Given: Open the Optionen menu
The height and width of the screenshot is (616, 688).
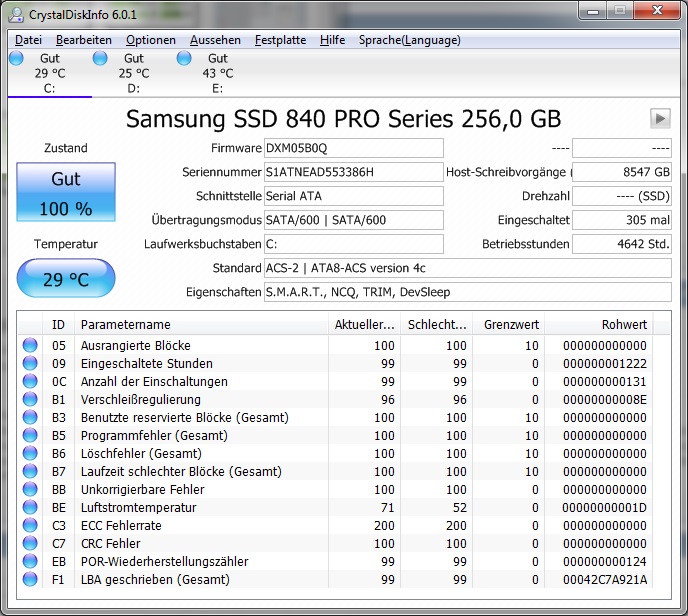Looking at the screenshot, I should [x=150, y=40].
